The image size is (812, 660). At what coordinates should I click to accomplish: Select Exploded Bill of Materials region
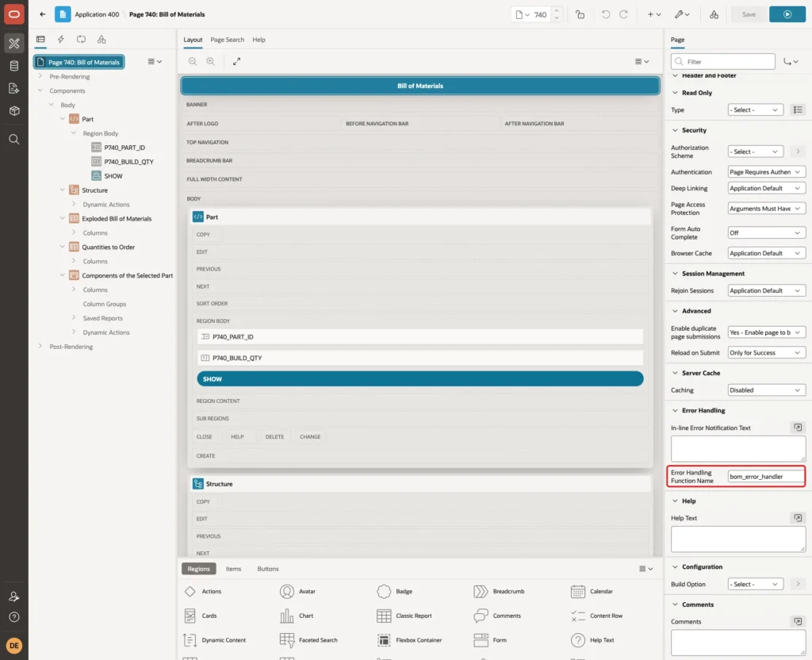tap(117, 219)
